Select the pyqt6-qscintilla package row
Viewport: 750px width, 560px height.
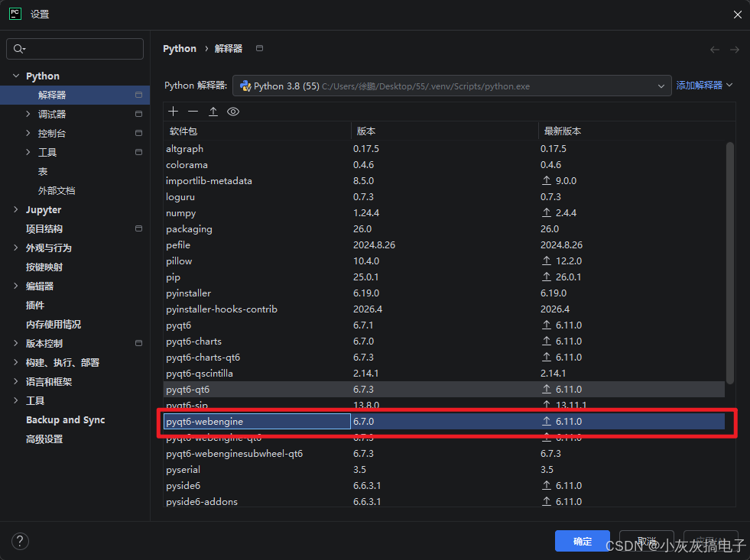point(444,373)
